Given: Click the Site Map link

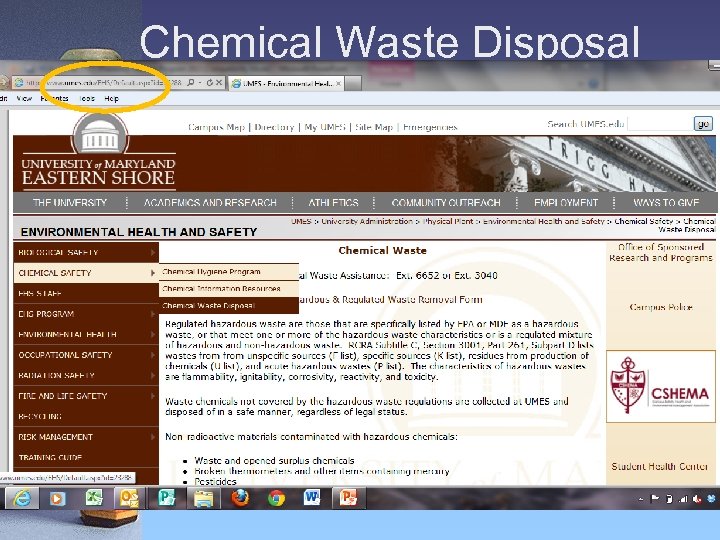Looking at the screenshot, I should (x=374, y=127).
